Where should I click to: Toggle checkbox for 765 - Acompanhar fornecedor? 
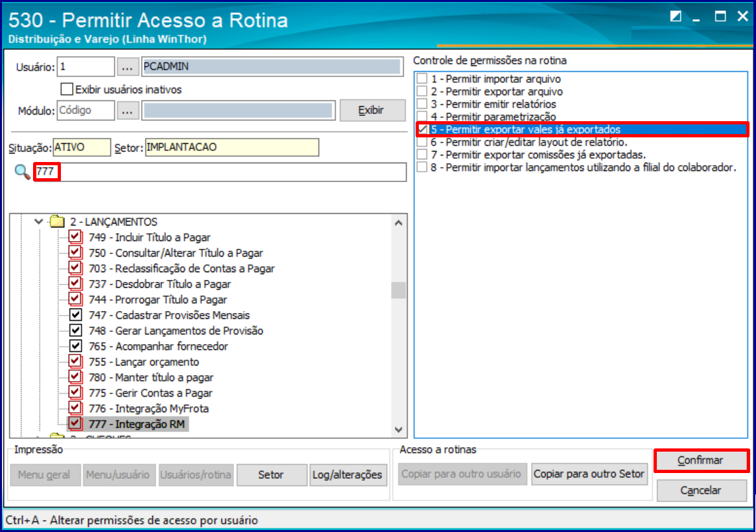[x=75, y=345]
